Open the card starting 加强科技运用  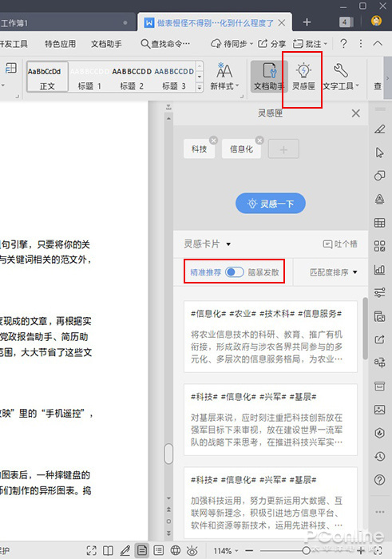point(271,502)
